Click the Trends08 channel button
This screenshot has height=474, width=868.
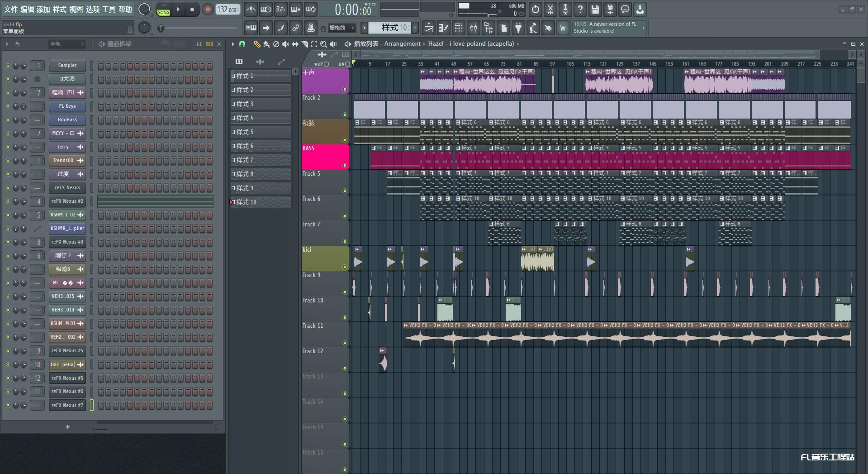coord(67,161)
